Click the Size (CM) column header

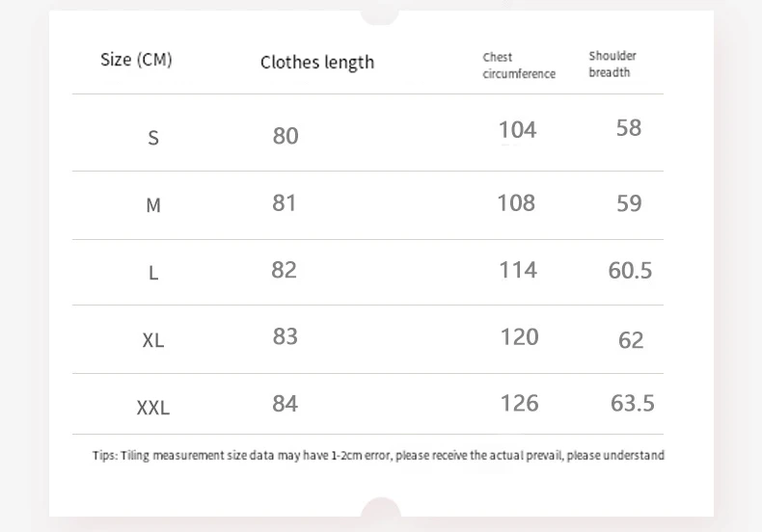click(136, 60)
